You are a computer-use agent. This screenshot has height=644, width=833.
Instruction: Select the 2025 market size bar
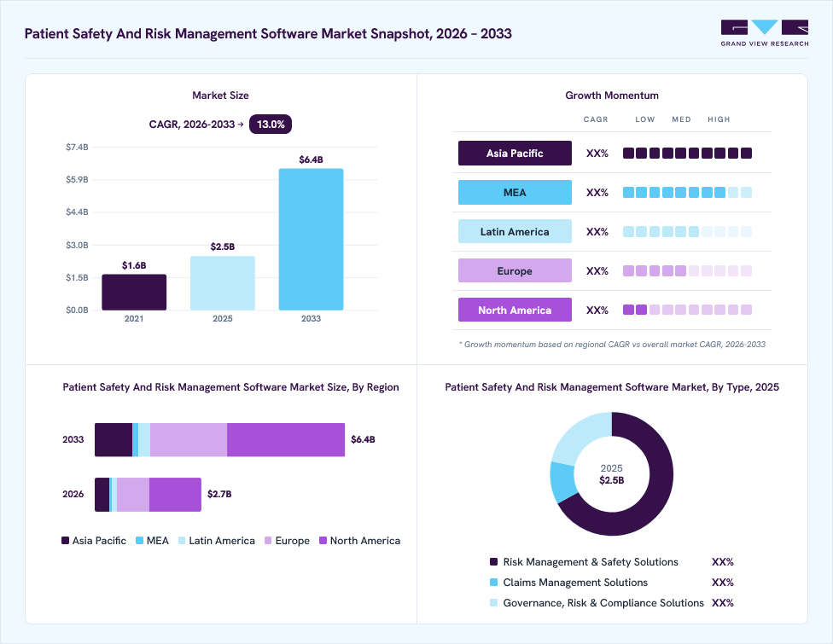click(x=223, y=283)
